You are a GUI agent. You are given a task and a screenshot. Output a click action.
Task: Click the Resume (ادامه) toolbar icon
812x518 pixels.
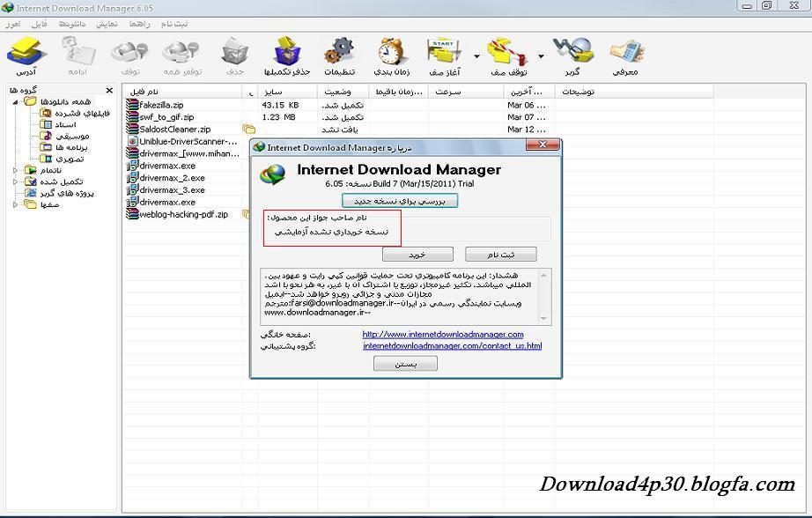pyautogui.click(x=78, y=51)
